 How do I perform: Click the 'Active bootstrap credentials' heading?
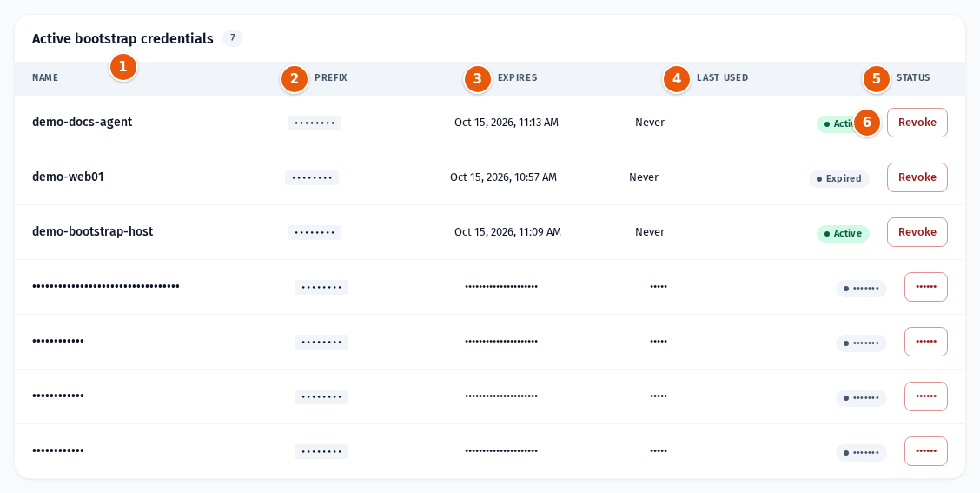click(122, 39)
